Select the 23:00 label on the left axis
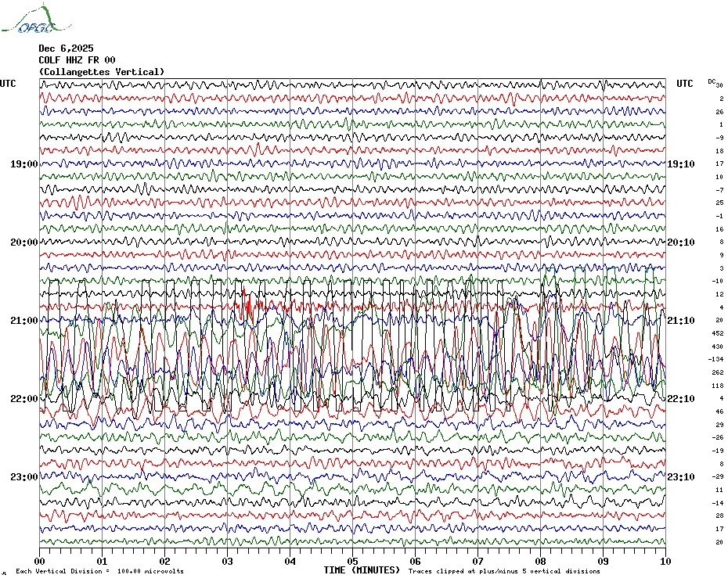Image resolution: width=728 pixels, height=582 pixels. click(23, 477)
